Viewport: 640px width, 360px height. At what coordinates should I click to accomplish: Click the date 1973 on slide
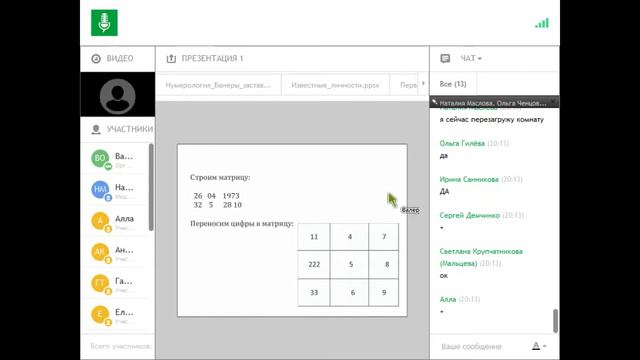pos(231,196)
